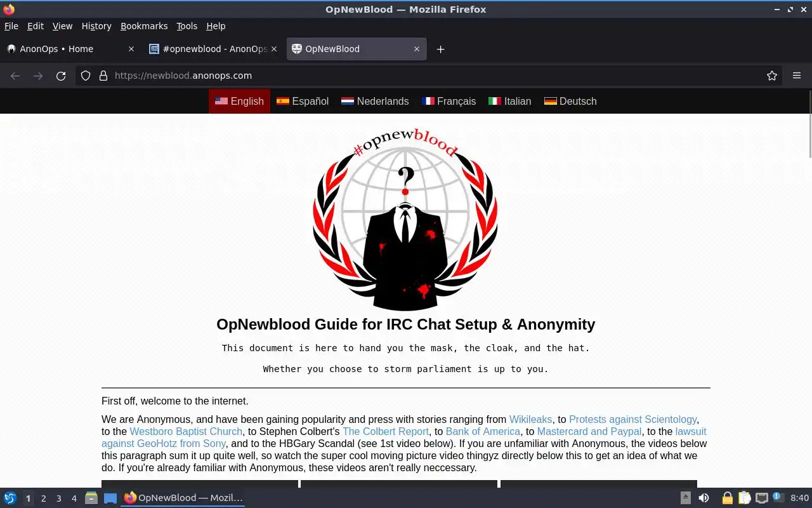Screen dimensions: 812x508
Task: Click the 8:40 taskbar clock
Action: 799,498
